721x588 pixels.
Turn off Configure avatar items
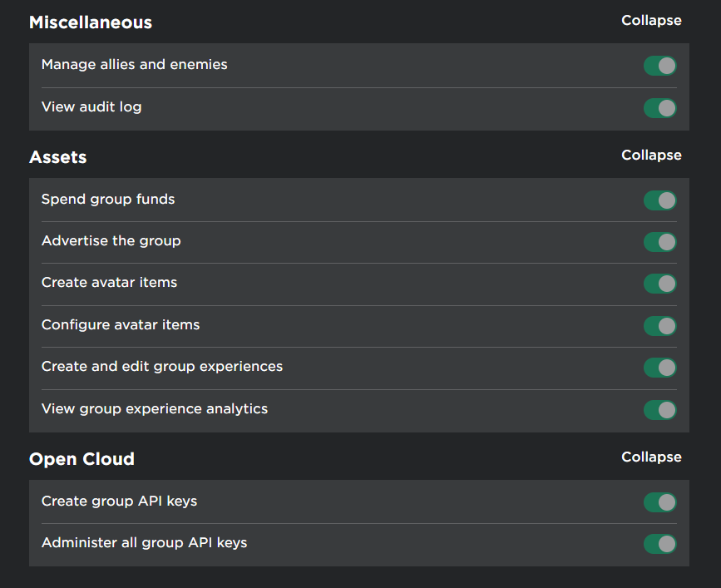(x=659, y=326)
